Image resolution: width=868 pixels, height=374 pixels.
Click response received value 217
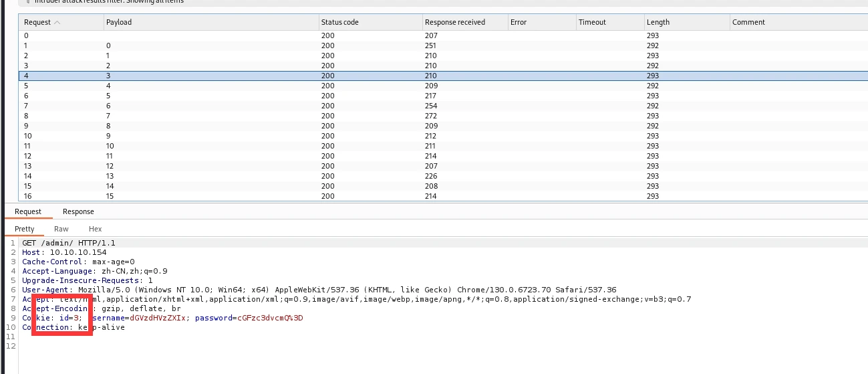pos(431,96)
